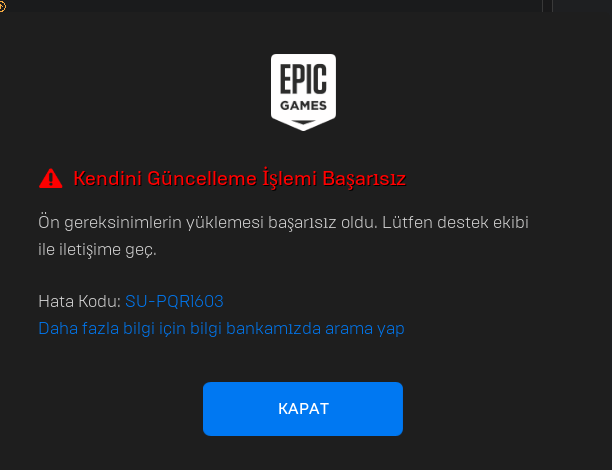
Task: Click the word "Güncelleme" in the heading
Action: [x=202, y=178]
